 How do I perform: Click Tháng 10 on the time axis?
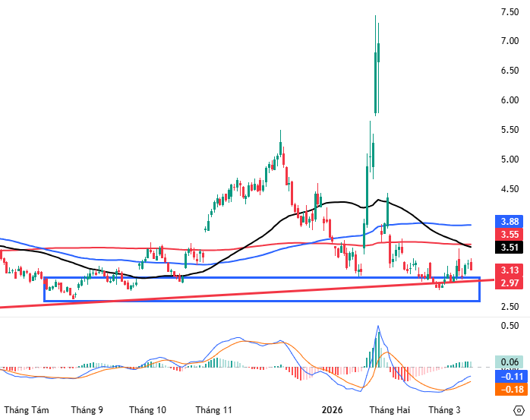148,409
